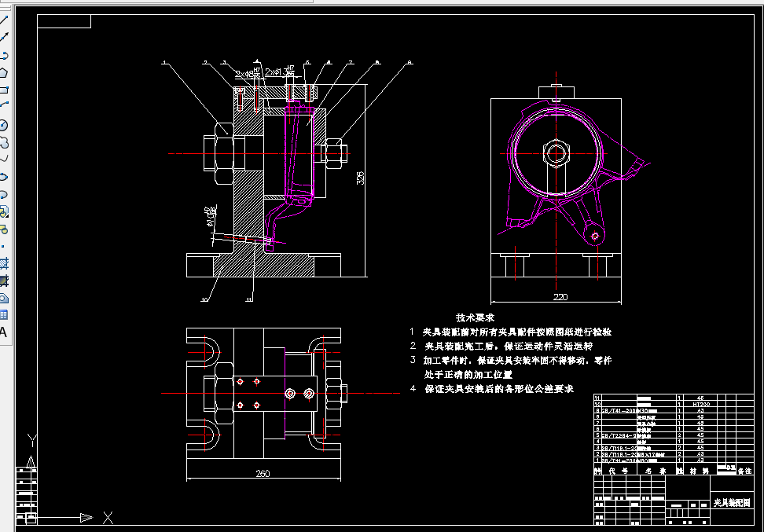Select the drawing title '夹具装配图' in title block

tap(732, 503)
